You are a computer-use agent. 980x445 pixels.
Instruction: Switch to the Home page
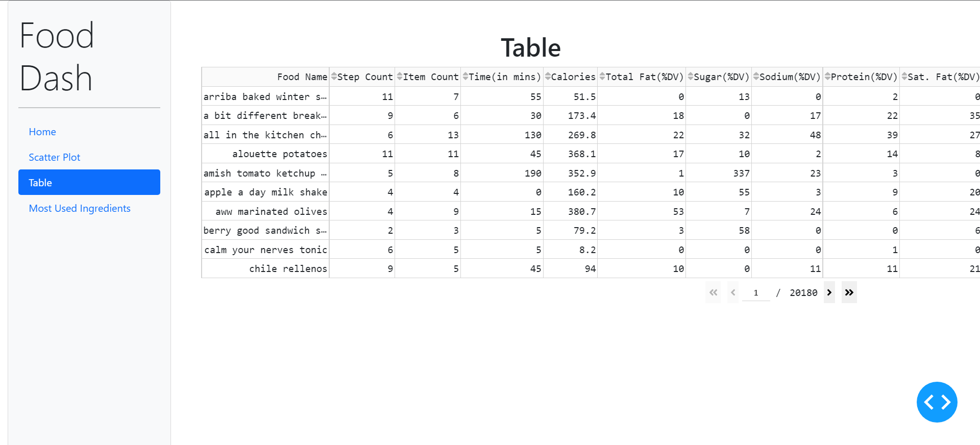click(x=42, y=132)
